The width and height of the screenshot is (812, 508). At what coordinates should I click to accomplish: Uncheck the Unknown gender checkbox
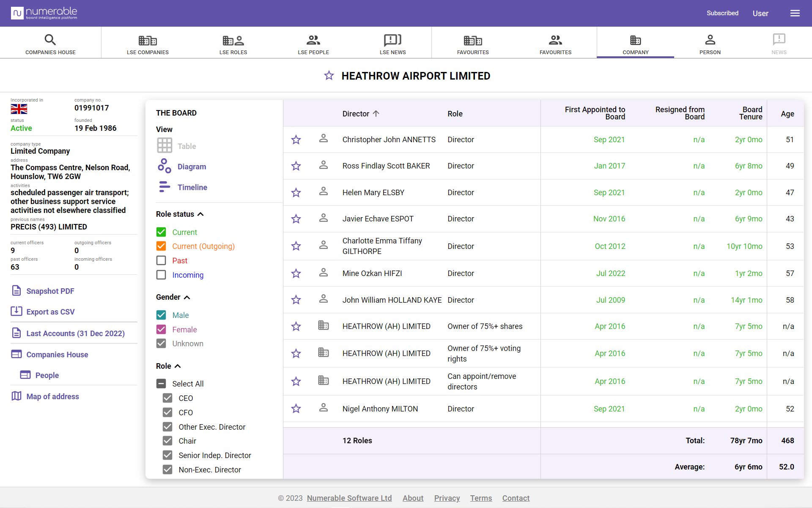[161, 343]
